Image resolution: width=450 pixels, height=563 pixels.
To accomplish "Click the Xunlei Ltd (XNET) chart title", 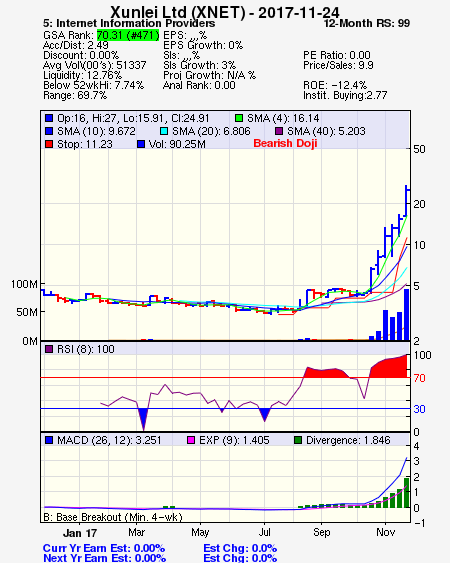I will pos(225,13).
